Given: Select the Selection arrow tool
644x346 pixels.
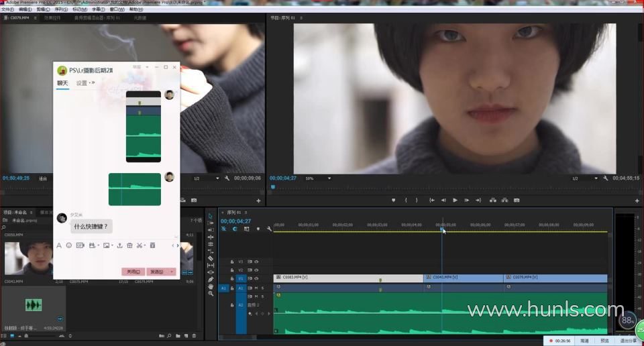Looking at the screenshot, I should 210,216.
